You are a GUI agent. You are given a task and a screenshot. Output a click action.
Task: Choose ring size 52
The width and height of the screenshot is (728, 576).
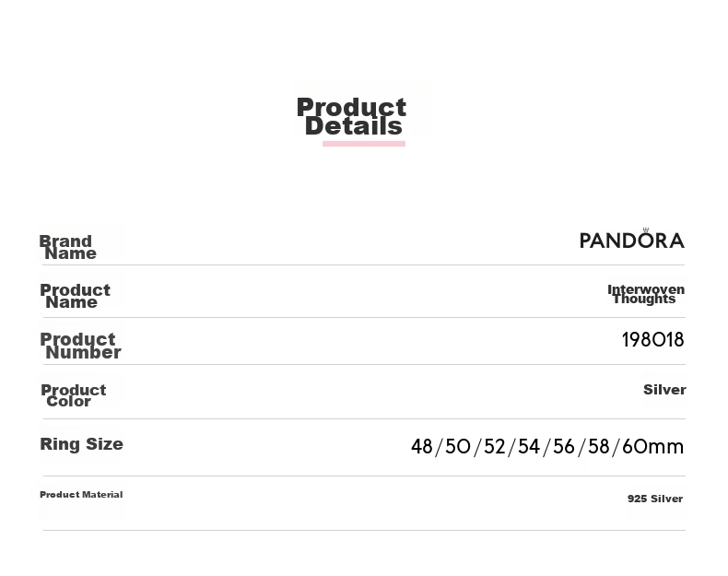(495, 446)
